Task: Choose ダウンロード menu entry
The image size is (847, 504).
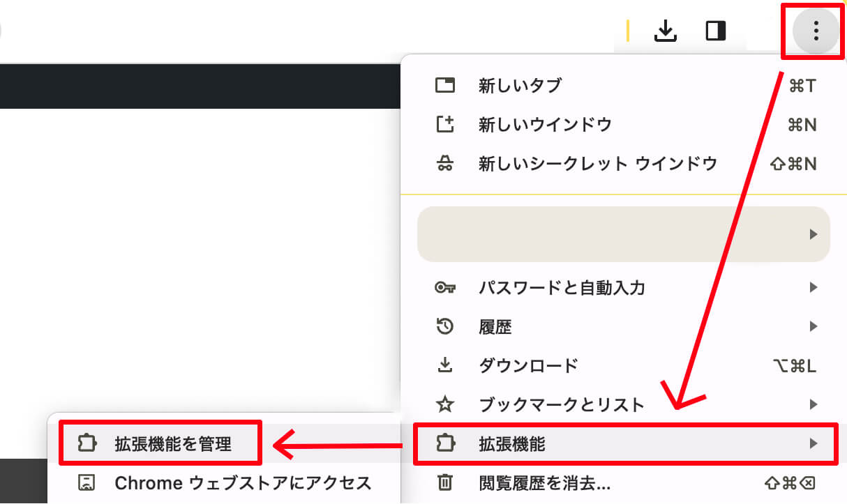Action: 528,365
